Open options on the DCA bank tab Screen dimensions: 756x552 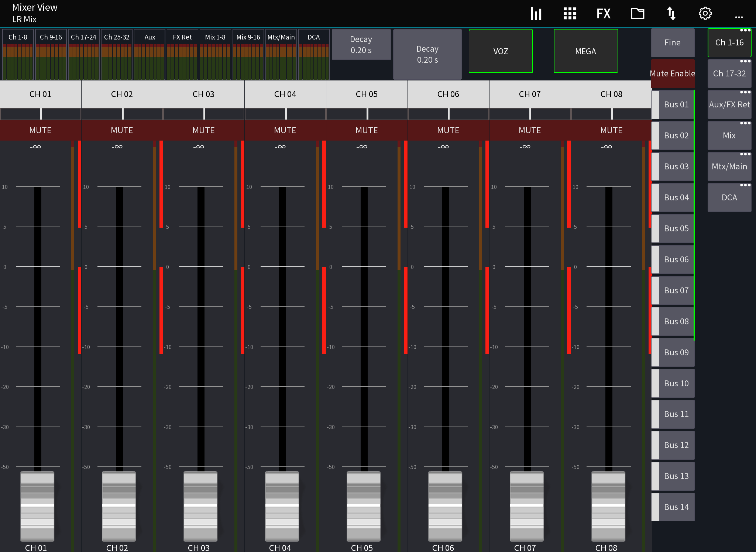[746, 185]
